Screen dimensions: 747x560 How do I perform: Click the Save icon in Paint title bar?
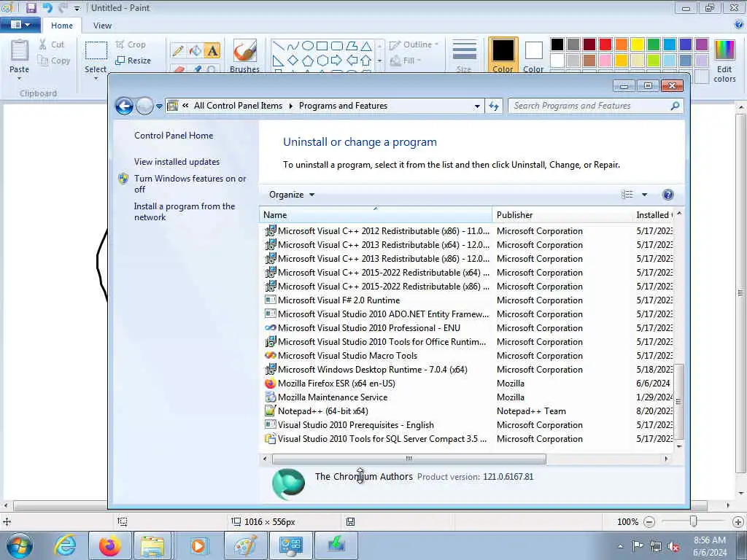[x=31, y=8]
